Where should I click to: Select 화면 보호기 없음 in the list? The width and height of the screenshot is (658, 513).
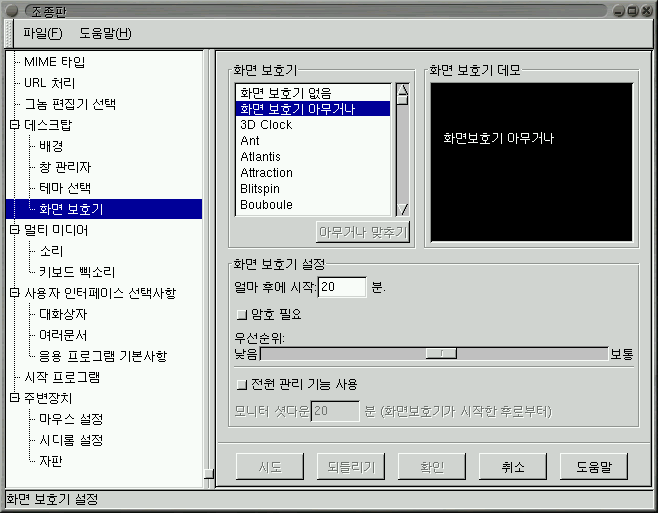[x=285, y=93]
